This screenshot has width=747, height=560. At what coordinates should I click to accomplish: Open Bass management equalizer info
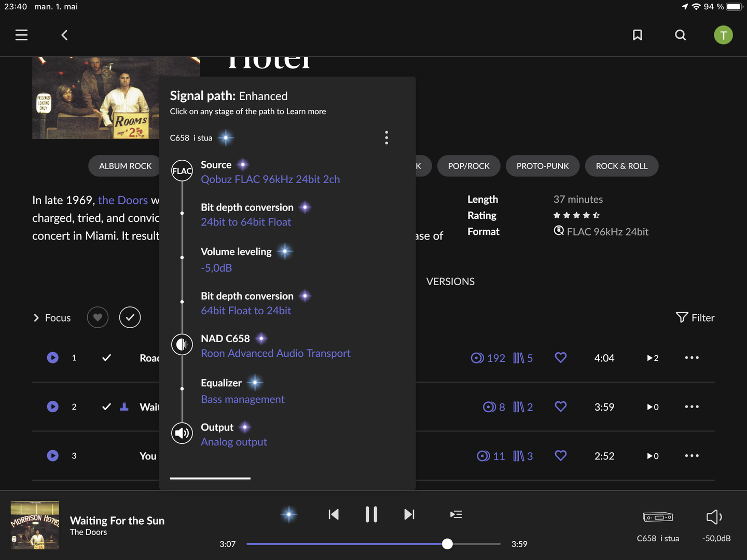pos(243,399)
